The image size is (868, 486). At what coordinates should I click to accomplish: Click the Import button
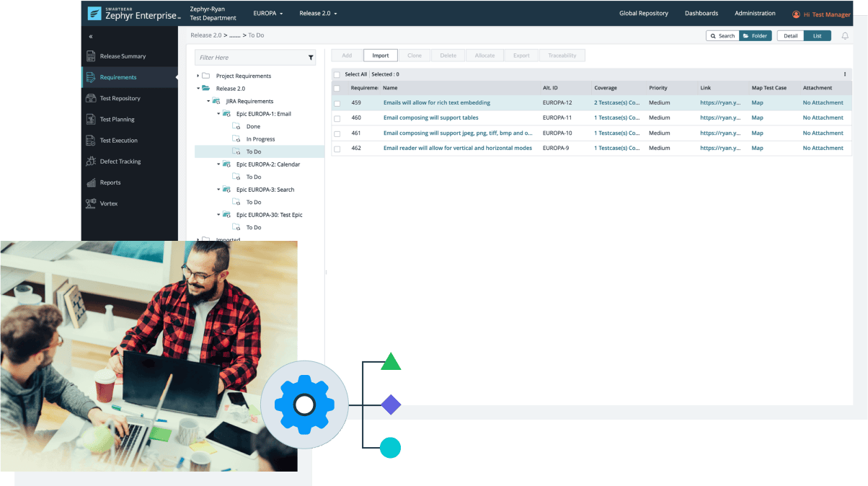click(x=381, y=56)
